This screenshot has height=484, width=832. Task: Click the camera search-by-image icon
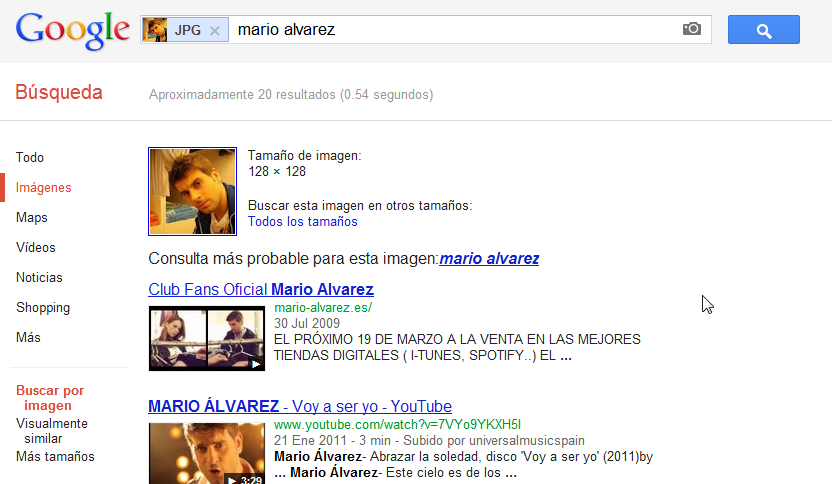(692, 29)
